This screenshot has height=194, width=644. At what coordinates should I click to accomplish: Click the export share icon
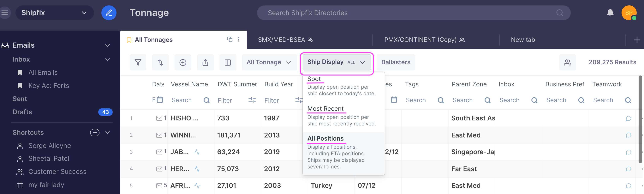(x=205, y=62)
